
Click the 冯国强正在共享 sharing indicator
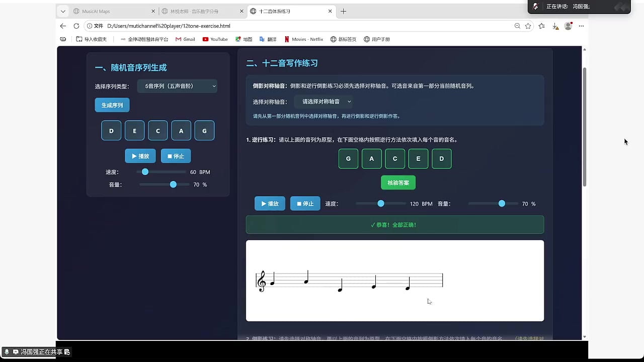(37, 352)
